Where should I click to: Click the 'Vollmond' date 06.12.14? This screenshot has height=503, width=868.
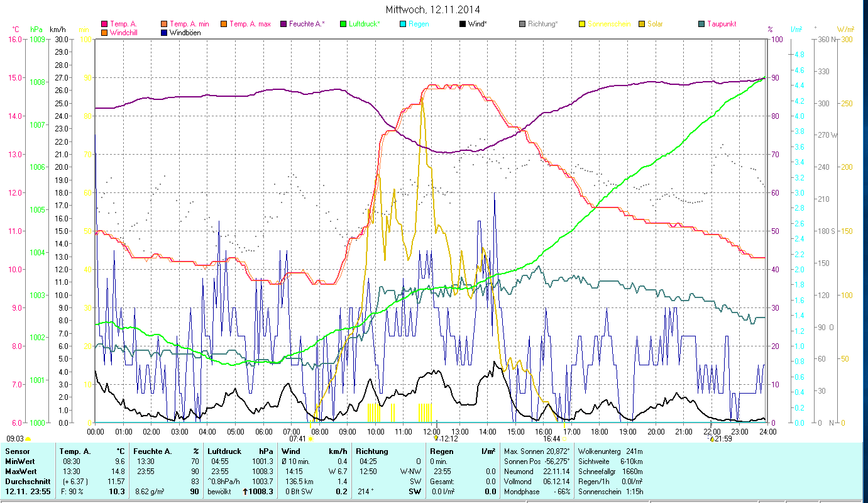[556, 482]
